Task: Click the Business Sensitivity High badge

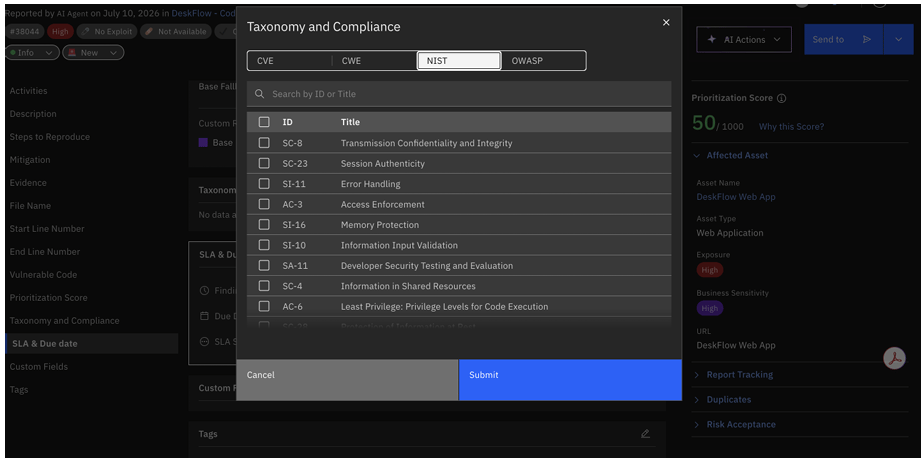Action: click(x=709, y=308)
